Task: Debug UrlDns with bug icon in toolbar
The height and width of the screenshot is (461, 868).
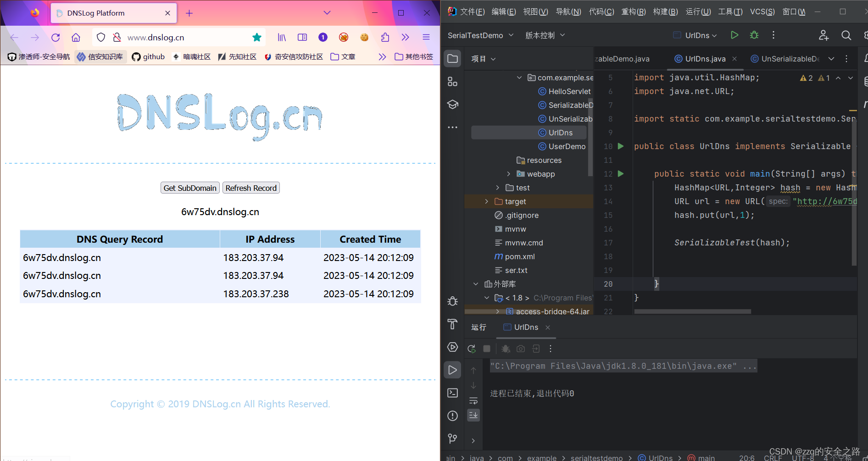Action: click(754, 35)
